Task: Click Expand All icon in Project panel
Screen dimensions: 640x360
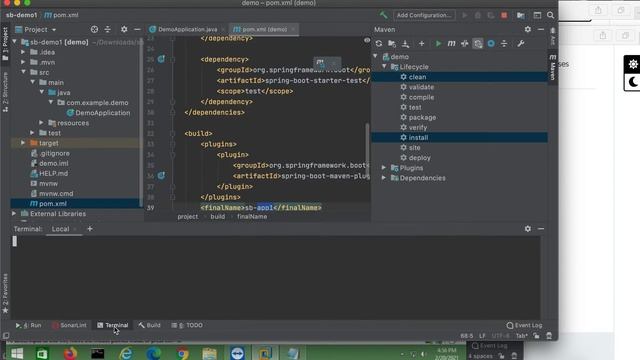Action: click(x=107, y=29)
